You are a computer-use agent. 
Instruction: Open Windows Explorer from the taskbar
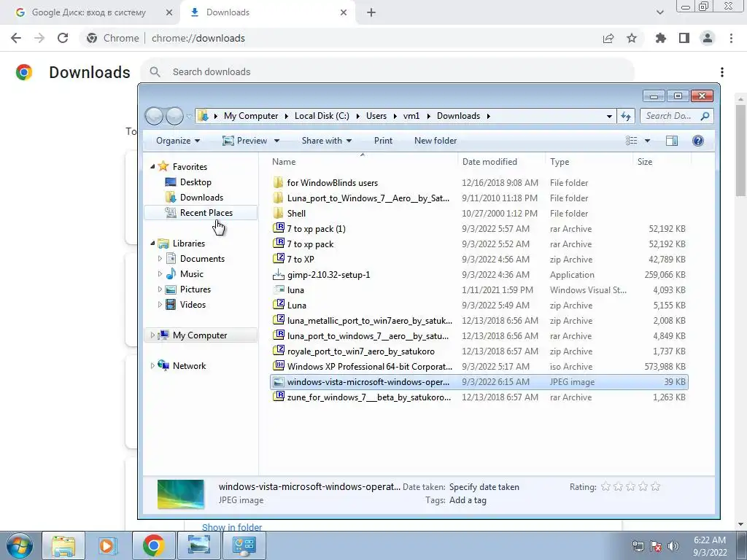(63, 545)
